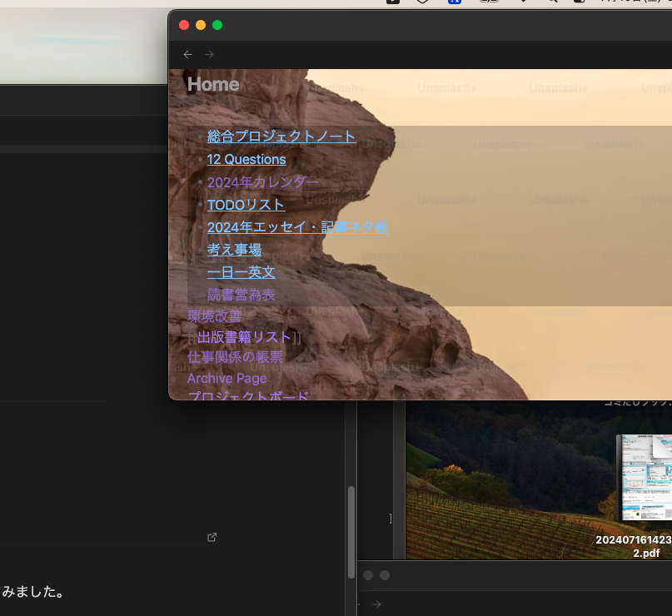Viewport: 672px width, 616px height.
Task: Click the forward arrow in the background window
Action: point(376,604)
